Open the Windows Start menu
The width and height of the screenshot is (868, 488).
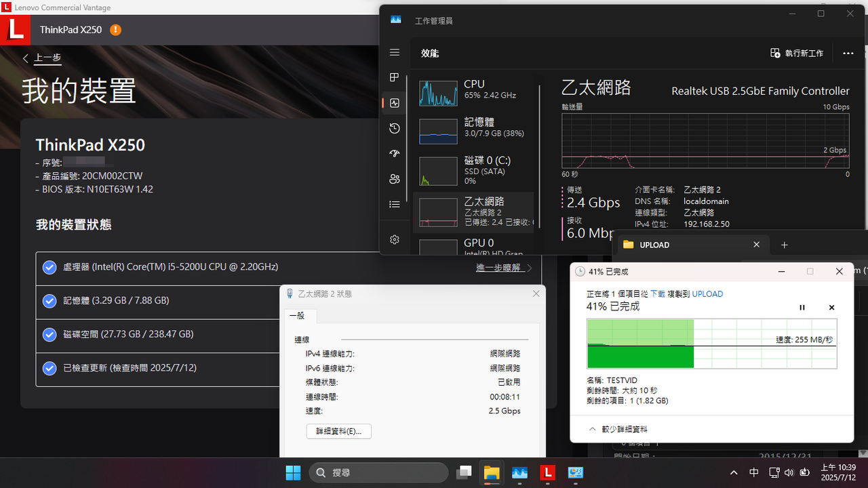(x=293, y=472)
